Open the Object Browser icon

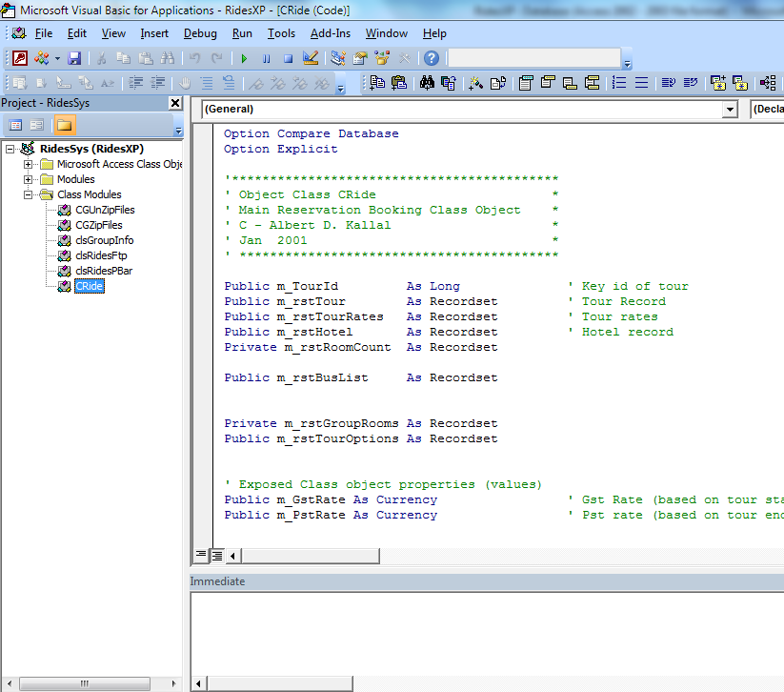click(382, 58)
